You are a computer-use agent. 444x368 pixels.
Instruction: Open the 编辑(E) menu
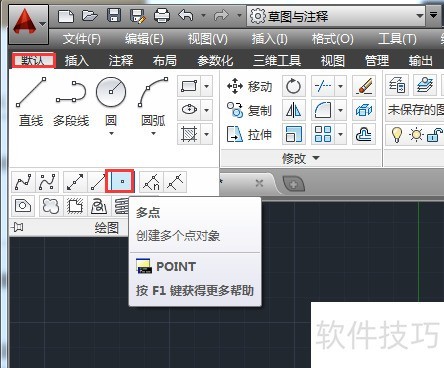click(144, 39)
